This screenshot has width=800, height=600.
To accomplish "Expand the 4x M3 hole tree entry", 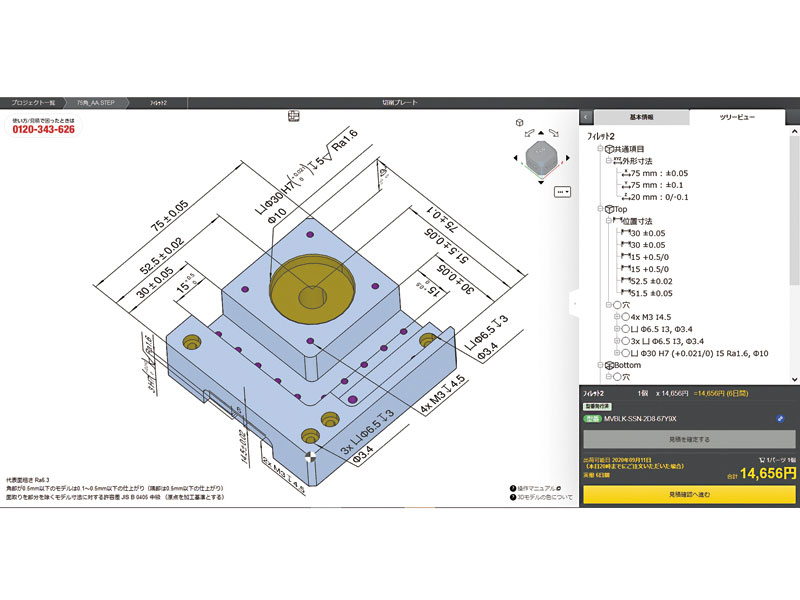I will 615,317.
